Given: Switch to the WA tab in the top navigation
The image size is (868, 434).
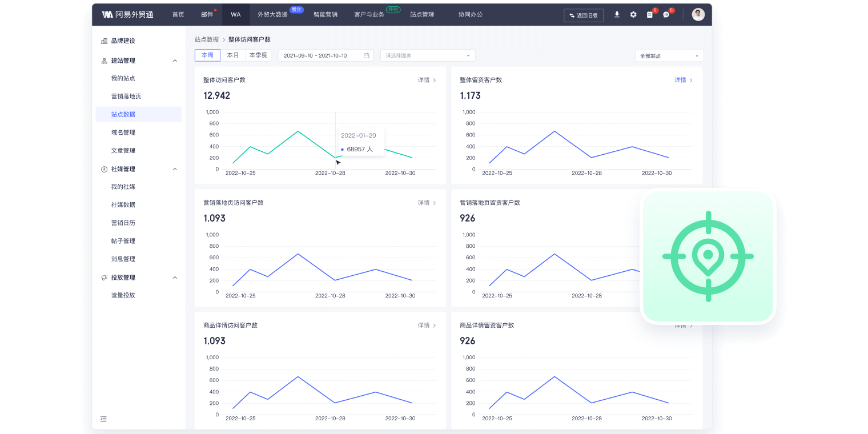Looking at the screenshot, I should tap(236, 15).
